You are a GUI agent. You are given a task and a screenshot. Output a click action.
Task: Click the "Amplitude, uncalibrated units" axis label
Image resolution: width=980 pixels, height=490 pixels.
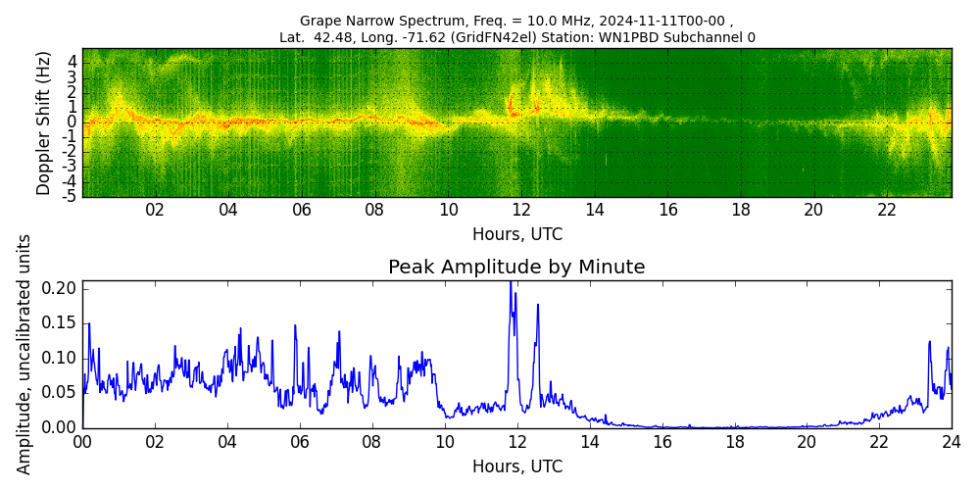coord(24,354)
